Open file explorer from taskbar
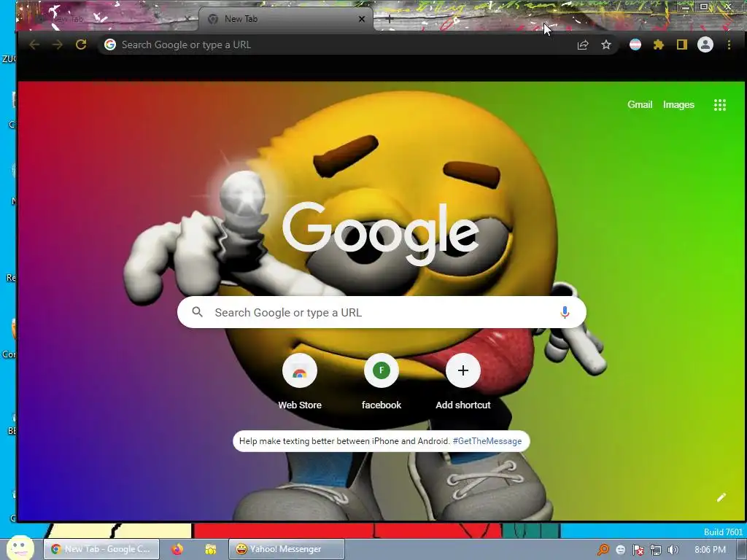 point(211,549)
